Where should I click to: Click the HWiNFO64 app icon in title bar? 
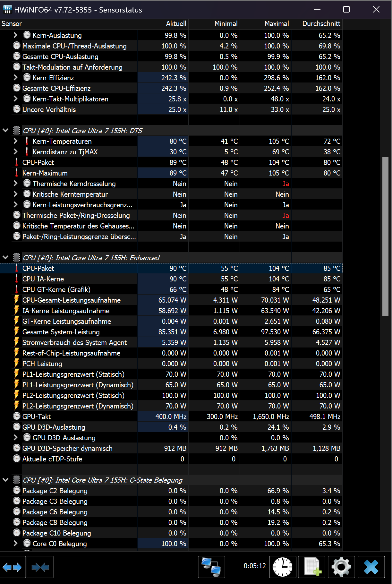tap(7, 10)
